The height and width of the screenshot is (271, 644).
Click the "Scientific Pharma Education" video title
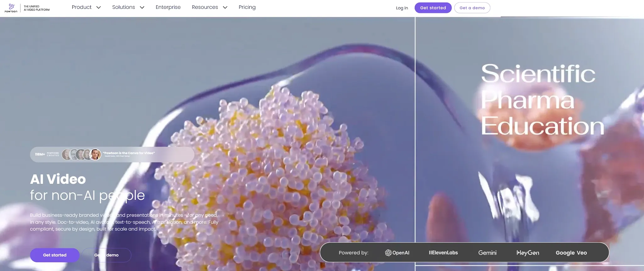tap(542, 99)
